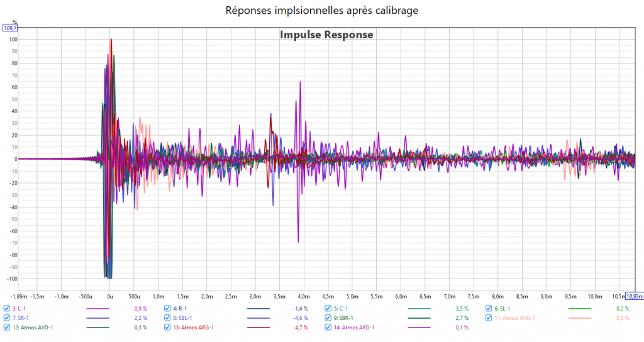Screen dimensions: 644x342
Task: Click the green line swatch for SL-1
Action: (580, 309)
